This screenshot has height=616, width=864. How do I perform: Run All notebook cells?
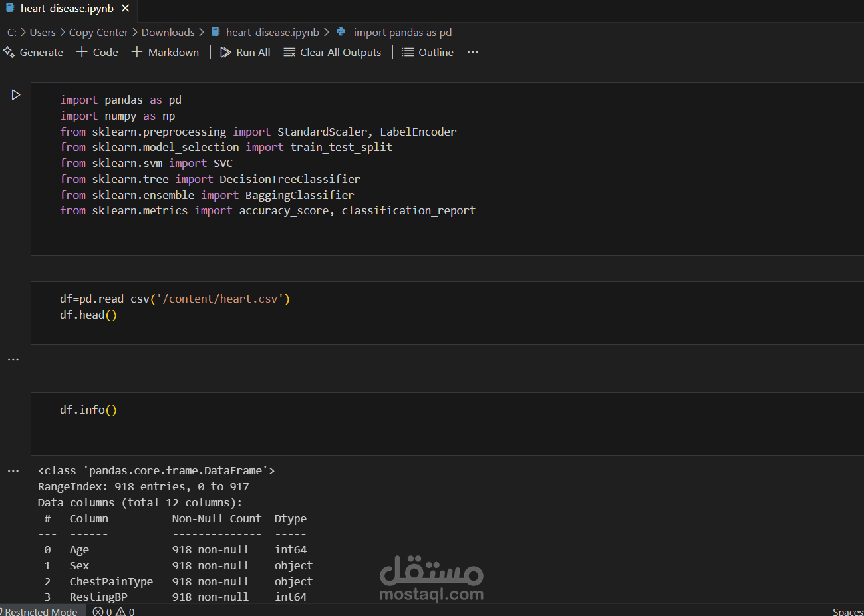pyautogui.click(x=245, y=52)
